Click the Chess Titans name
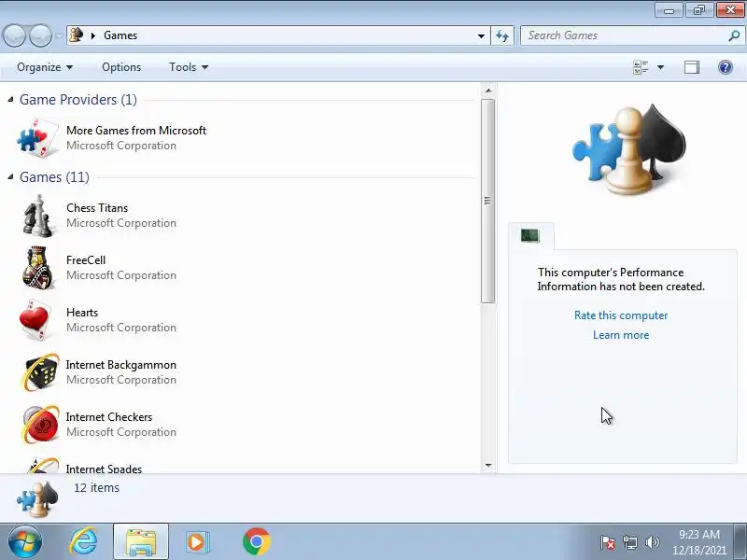The height and width of the screenshot is (560, 747). click(x=97, y=208)
